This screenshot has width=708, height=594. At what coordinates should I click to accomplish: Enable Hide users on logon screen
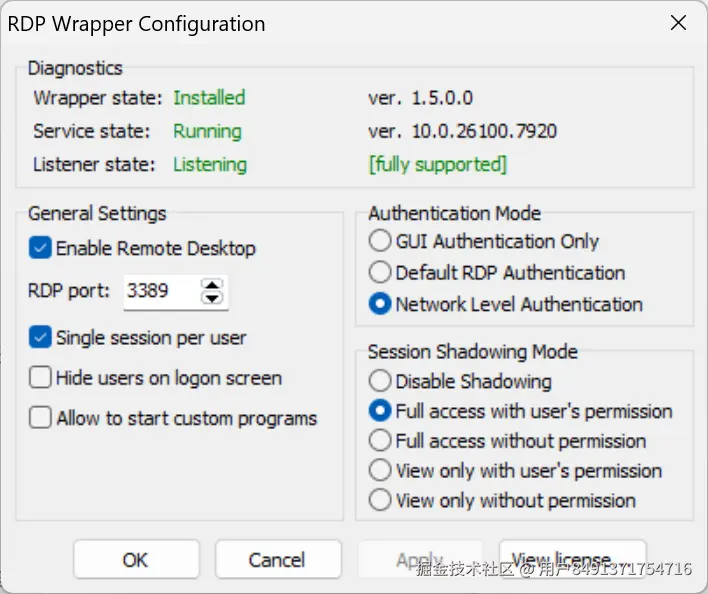pos(40,377)
